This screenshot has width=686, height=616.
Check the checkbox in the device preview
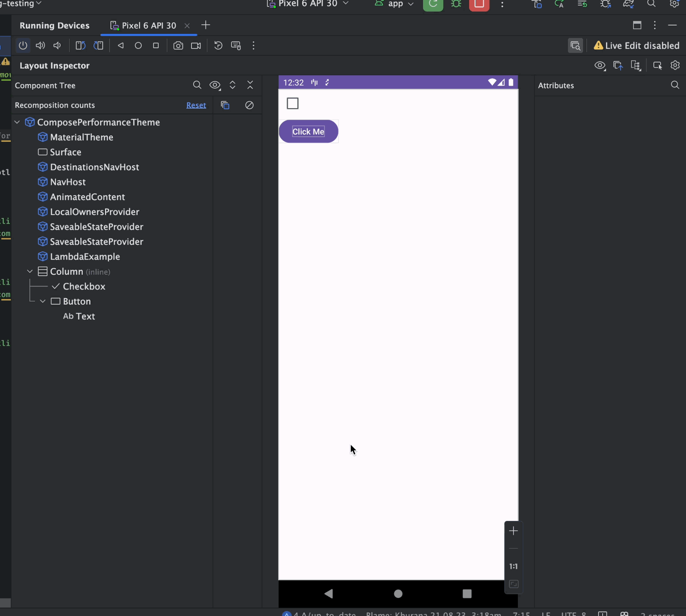(293, 103)
